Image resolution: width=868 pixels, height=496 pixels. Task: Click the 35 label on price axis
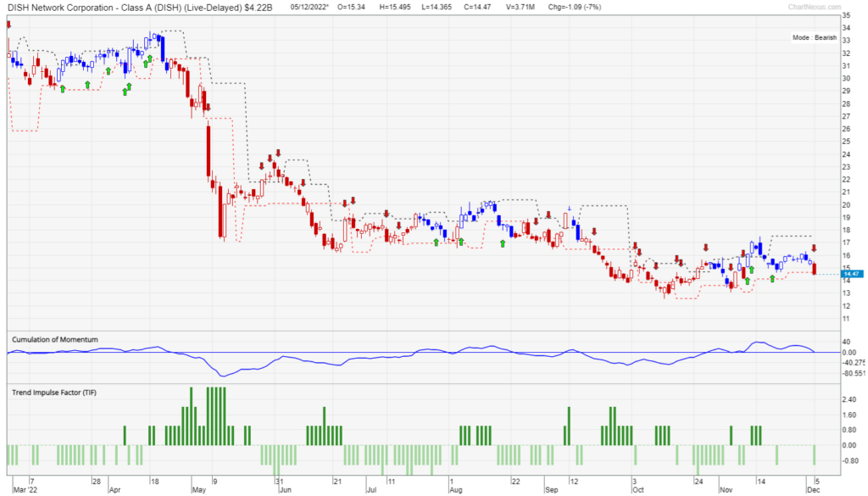point(847,15)
